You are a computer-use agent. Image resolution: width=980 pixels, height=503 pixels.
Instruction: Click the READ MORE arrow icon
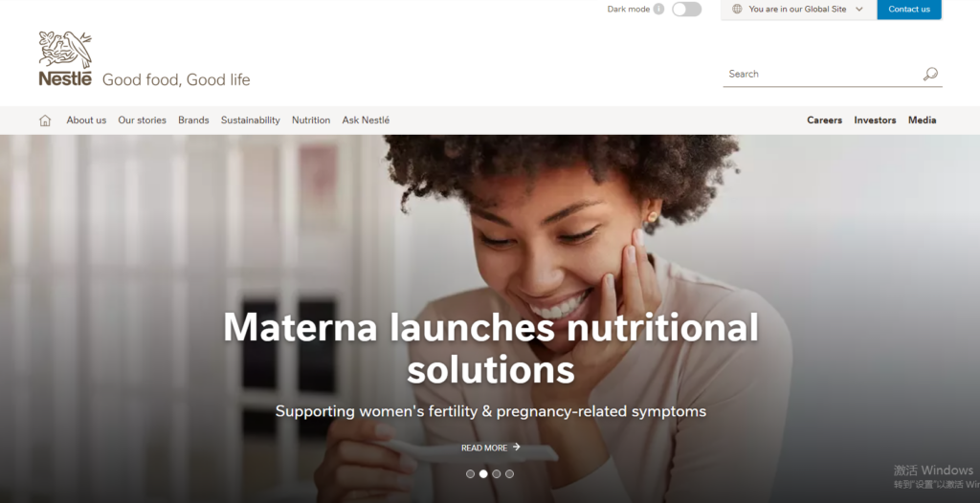(x=516, y=447)
